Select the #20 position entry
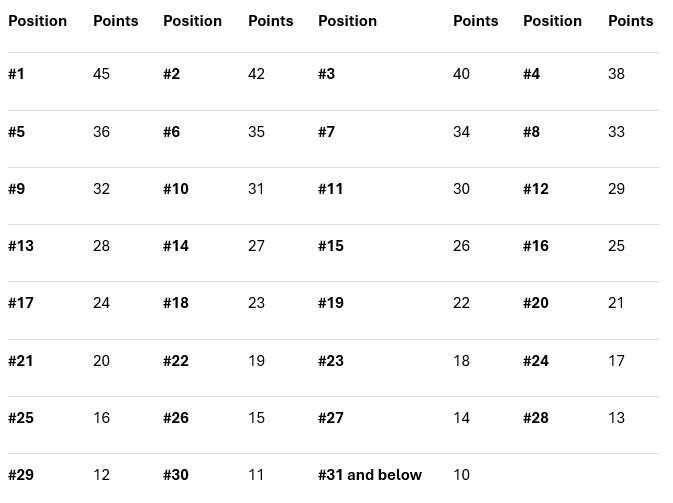 (x=535, y=303)
